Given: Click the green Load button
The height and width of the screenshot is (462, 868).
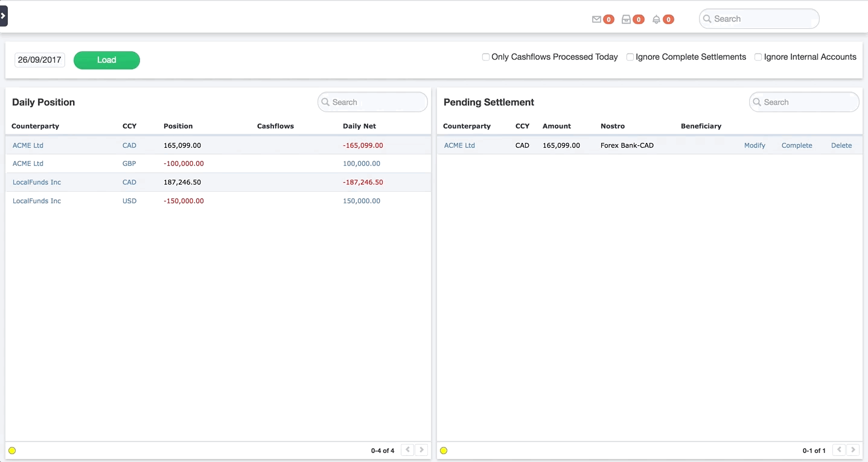Looking at the screenshot, I should pyautogui.click(x=107, y=60).
